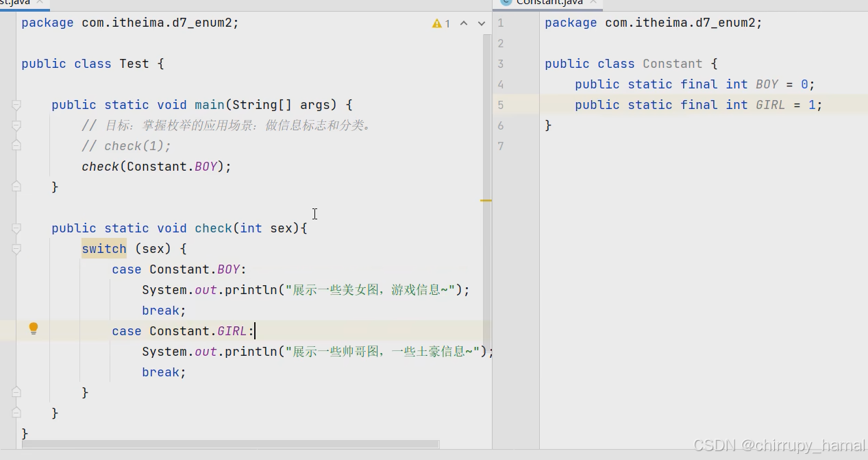Click 'GIRL' field declaration in Constant.java
Screen dimensions: 868x460
(x=771, y=105)
